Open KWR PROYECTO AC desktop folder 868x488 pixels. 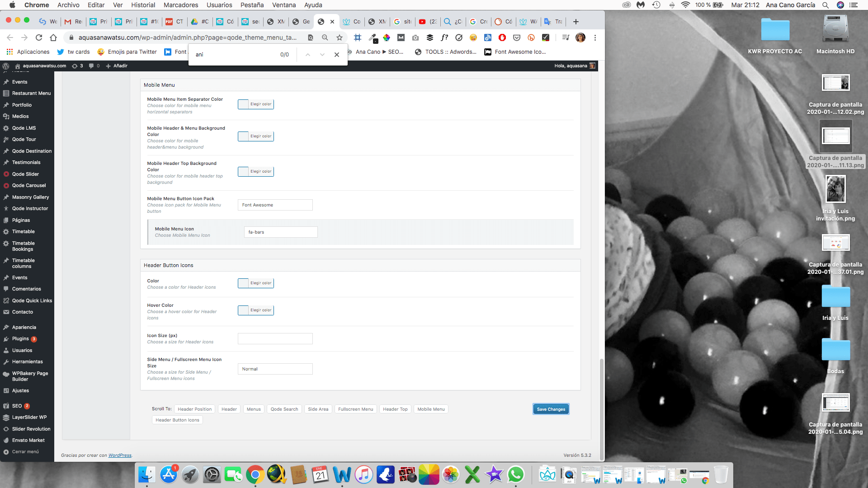(775, 30)
